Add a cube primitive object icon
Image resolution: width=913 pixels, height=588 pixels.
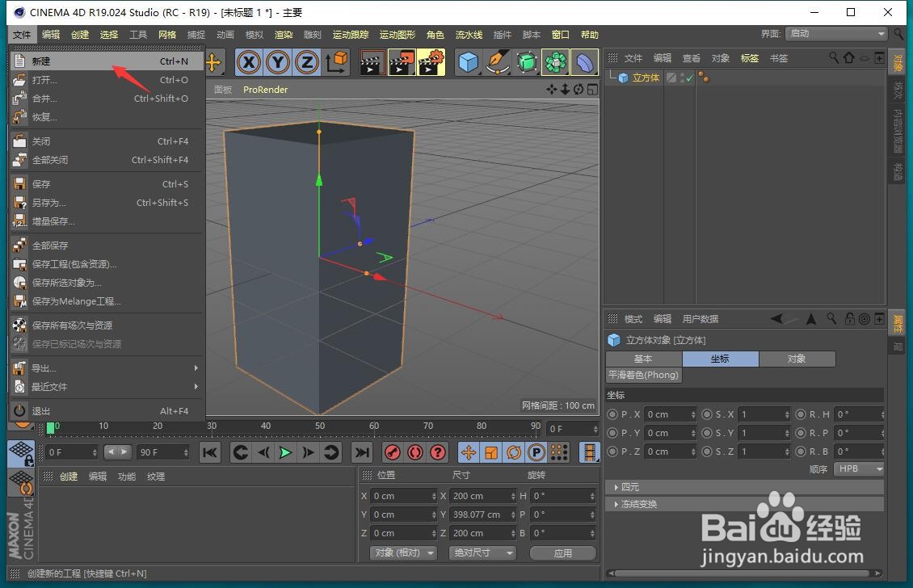point(468,62)
